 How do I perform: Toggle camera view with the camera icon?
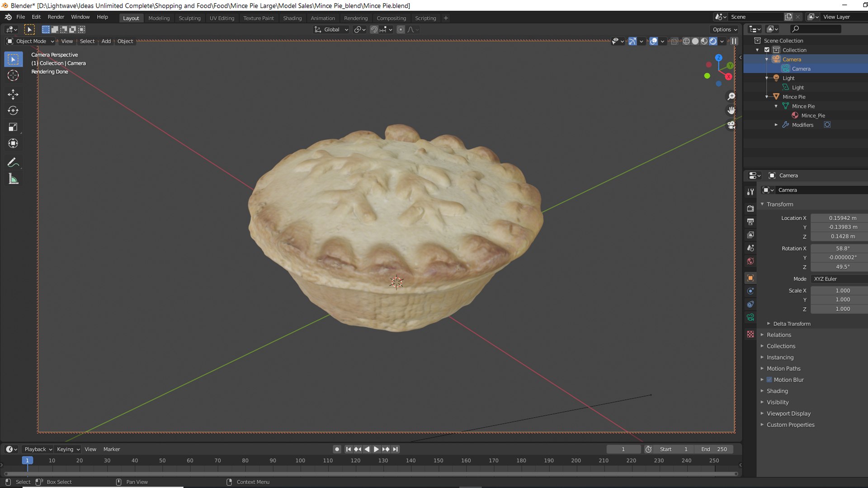[x=731, y=125]
